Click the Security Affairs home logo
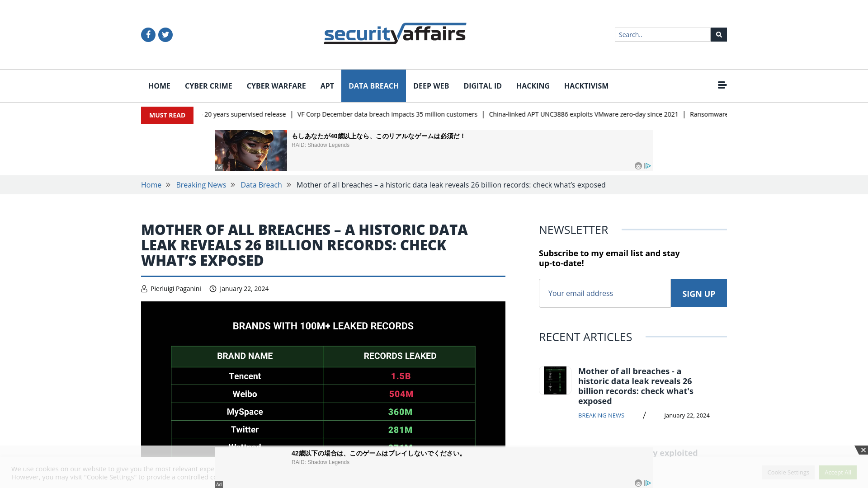 [395, 33]
